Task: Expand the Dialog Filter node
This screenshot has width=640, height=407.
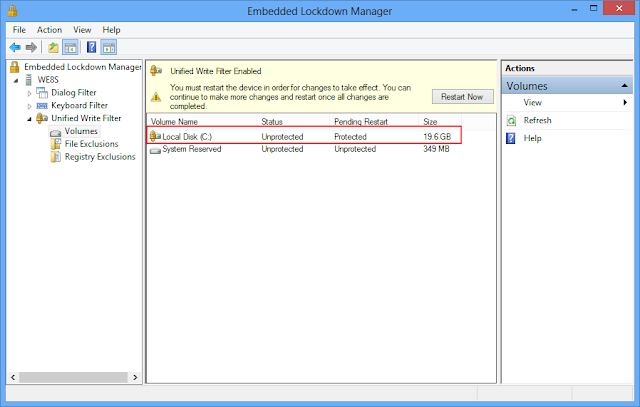Action: pos(29,93)
